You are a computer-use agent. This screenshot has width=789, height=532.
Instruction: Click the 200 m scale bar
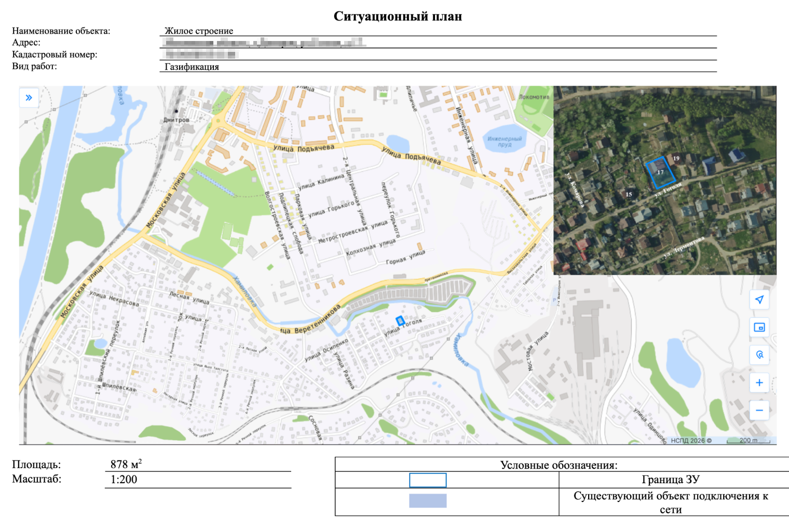coord(748,441)
